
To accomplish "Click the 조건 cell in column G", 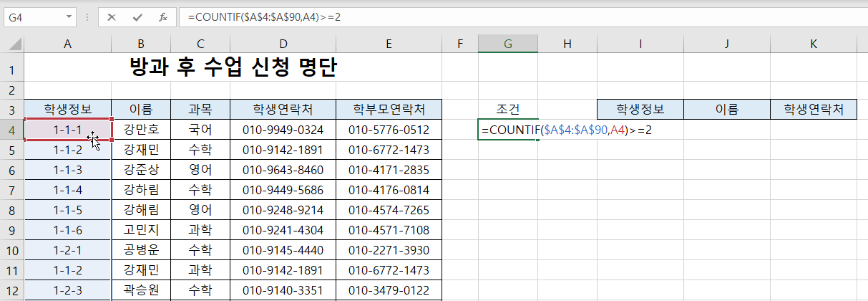I will (508, 110).
